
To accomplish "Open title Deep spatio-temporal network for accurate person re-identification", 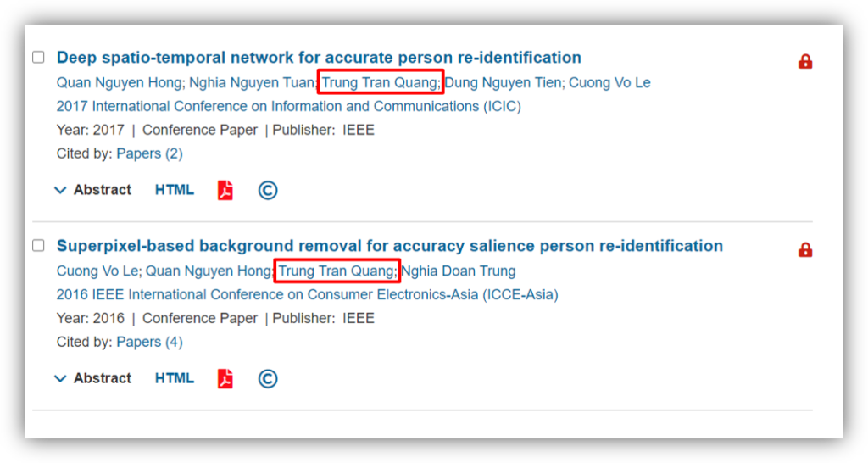I will click(319, 58).
